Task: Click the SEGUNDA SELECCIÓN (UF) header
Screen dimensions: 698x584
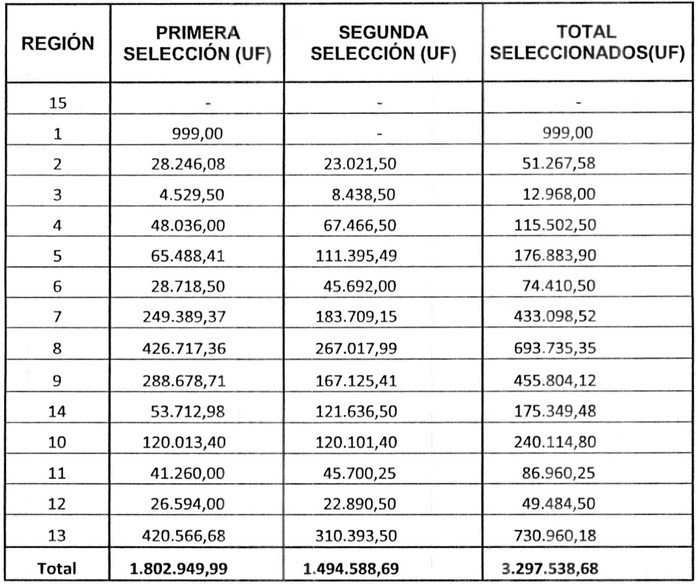Action: point(382,43)
